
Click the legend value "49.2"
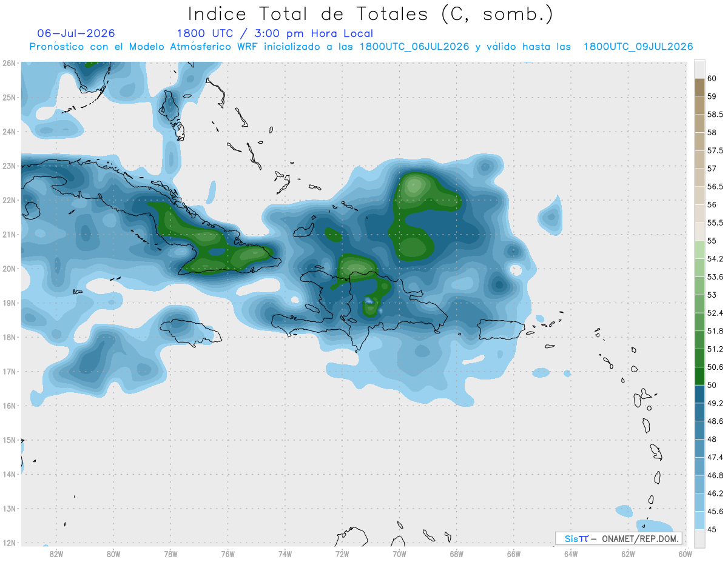pos(715,403)
